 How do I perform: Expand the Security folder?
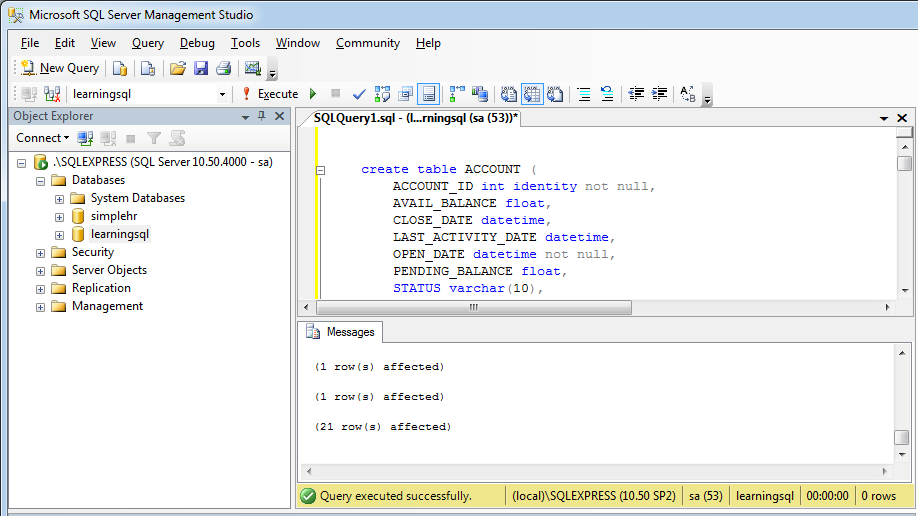coord(40,254)
